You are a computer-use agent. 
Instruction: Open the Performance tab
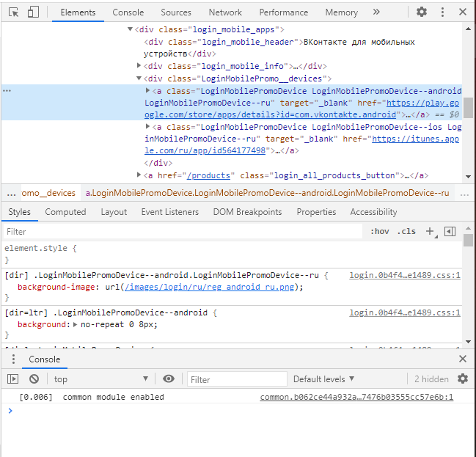point(284,12)
